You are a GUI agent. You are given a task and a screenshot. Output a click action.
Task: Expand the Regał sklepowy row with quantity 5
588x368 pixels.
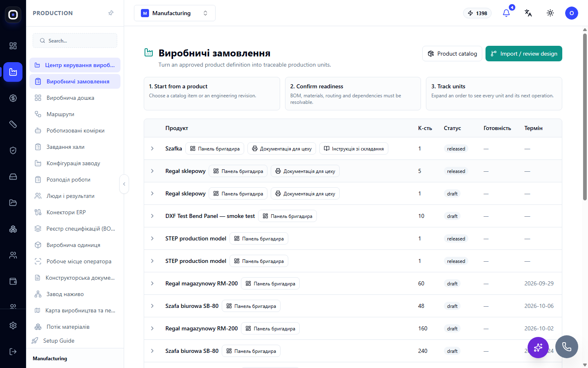152,171
